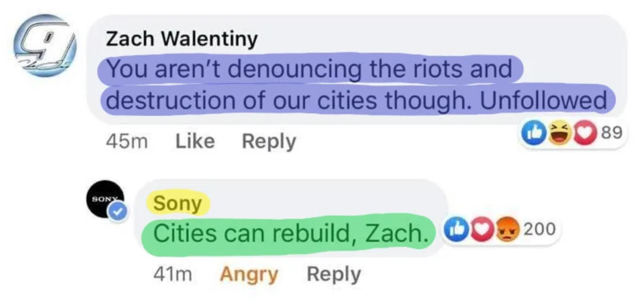
Task: Click the thumbs-up reaction on Sony's reply
Action: (456, 229)
